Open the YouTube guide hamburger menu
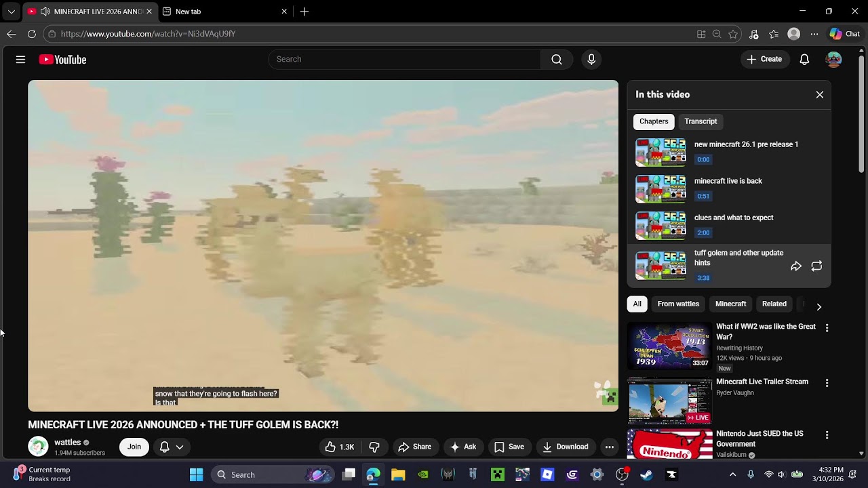 (x=20, y=60)
